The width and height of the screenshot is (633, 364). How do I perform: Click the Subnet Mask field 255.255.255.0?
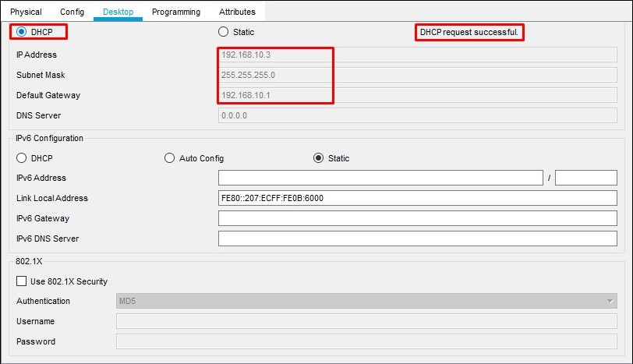point(417,75)
